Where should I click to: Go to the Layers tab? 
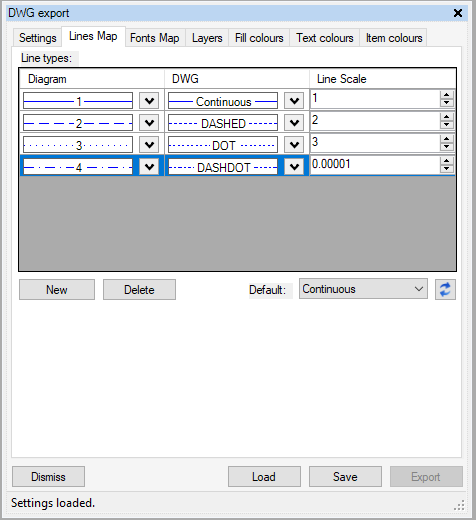coord(207,38)
